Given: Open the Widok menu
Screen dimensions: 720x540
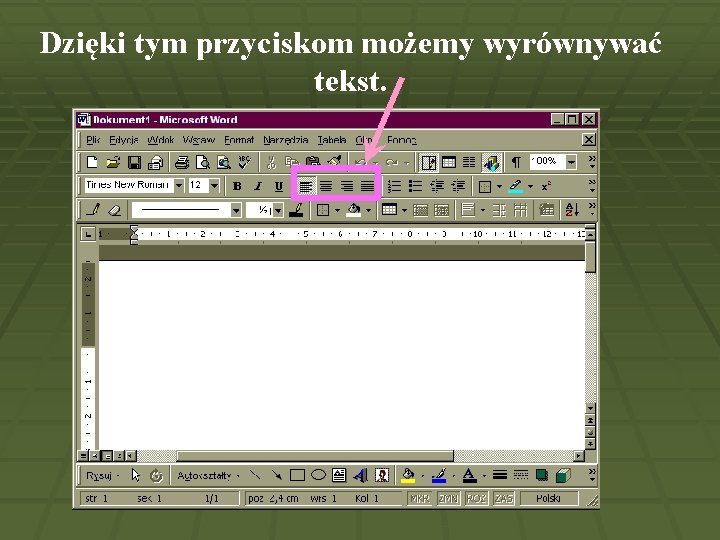Looking at the screenshot, I should (161, 140).
